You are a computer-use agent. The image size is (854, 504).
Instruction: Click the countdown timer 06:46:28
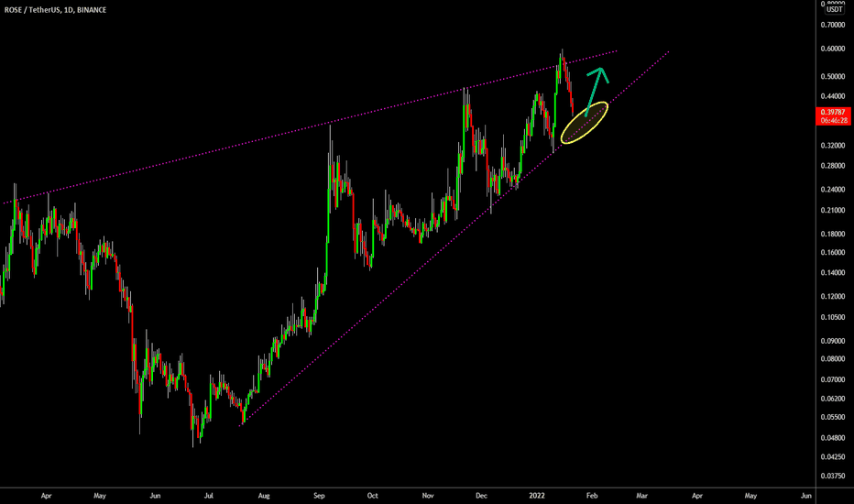(x=833, y=120)
